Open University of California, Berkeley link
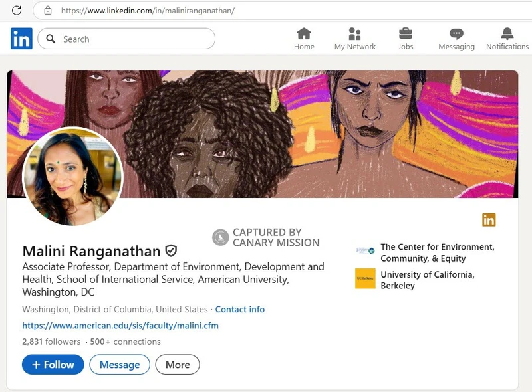This screenshot has height=392, width=532. click(428, 280)
